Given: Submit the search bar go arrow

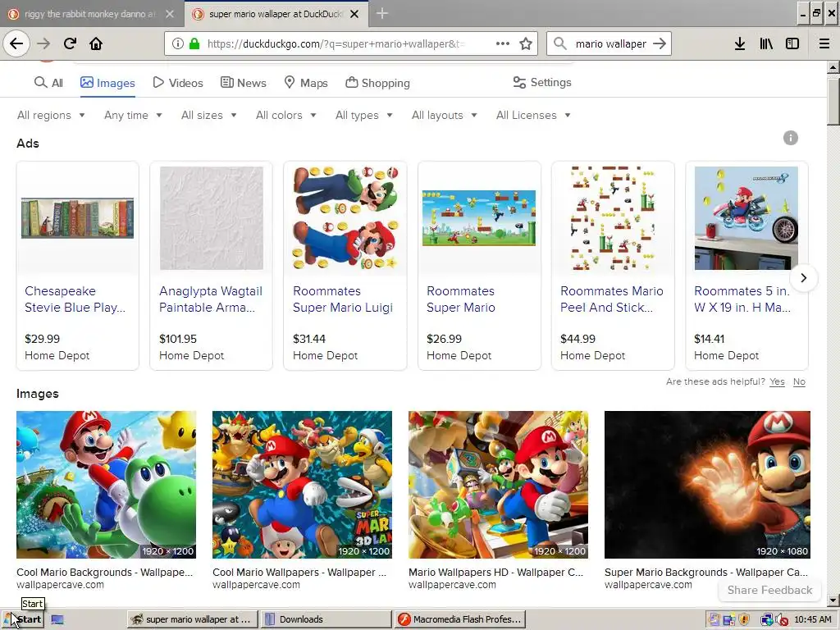Looking at the screenshot, I should [660, 43].
